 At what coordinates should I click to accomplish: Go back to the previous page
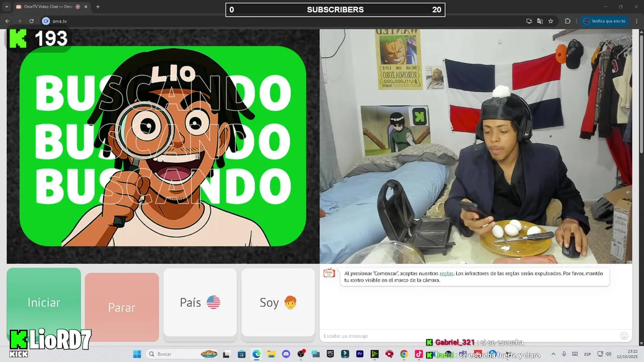click(x=7, y=21)
